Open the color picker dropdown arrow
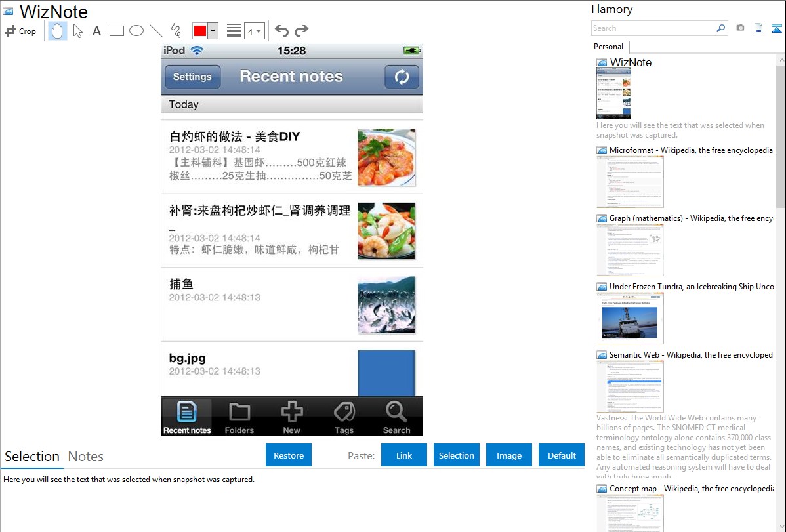Viewport: 786px width, 532px height. (213, 31)
